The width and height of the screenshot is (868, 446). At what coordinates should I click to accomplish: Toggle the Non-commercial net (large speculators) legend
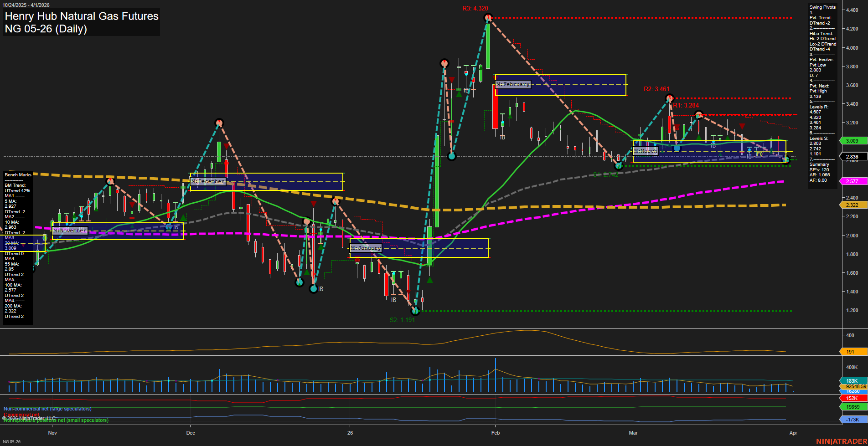point(47,409)
